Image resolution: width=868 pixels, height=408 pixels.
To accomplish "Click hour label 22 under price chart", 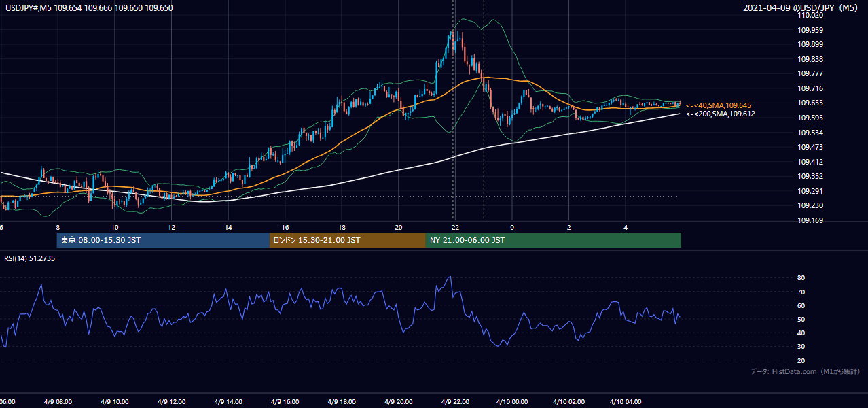I will 455,227.
